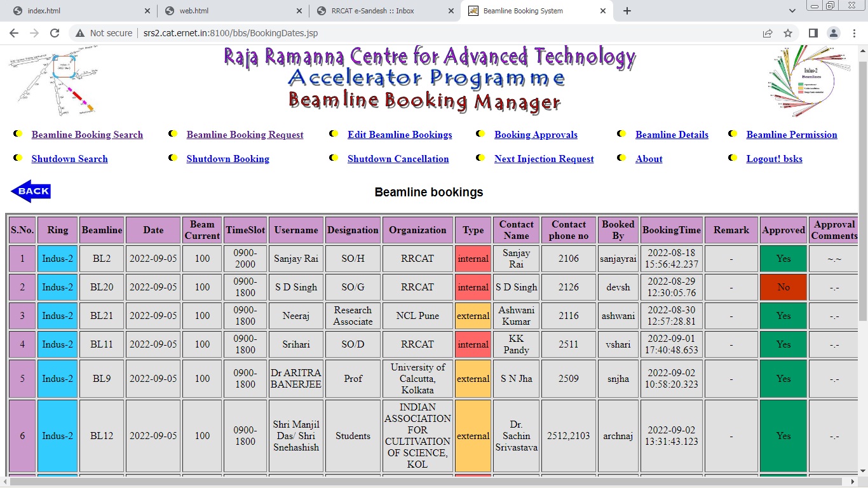
Task: Open Chrome three-dot menu
Action: [853, 33]
